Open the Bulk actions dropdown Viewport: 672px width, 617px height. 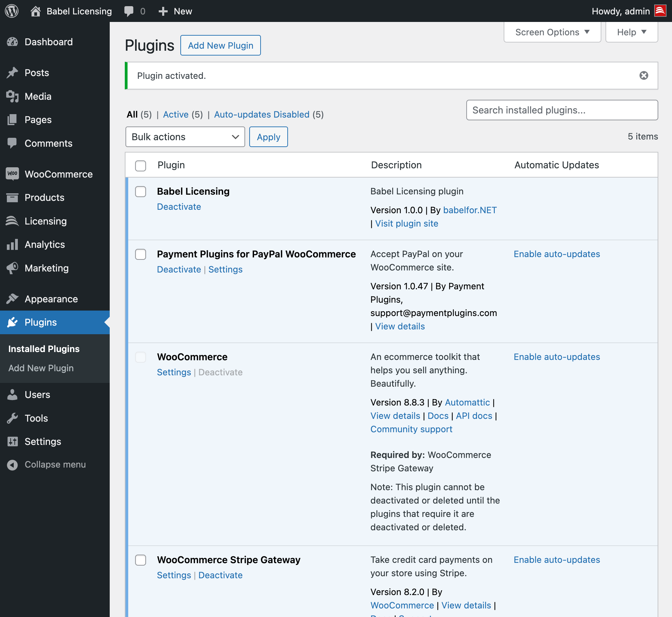coord(185,137)
